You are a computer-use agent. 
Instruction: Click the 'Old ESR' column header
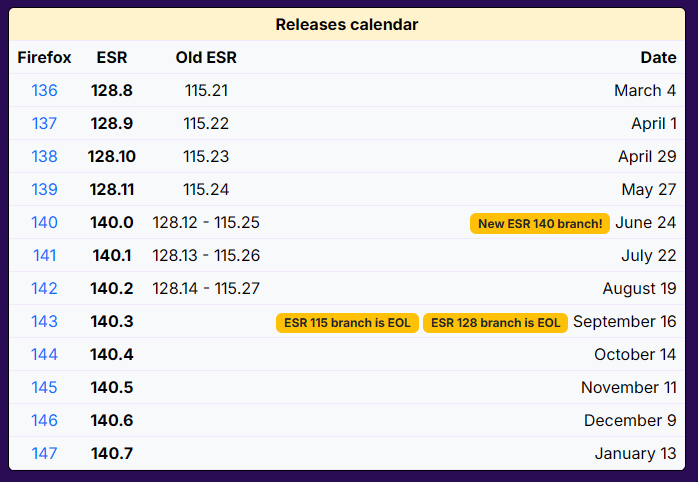[x=206, y=58]
